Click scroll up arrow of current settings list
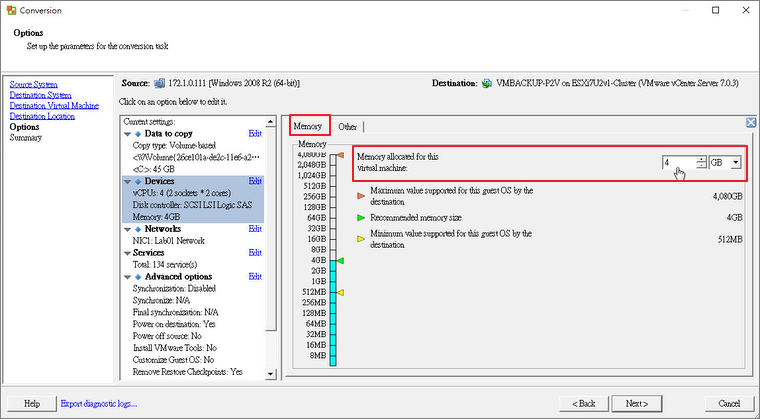 coord(271,121)
